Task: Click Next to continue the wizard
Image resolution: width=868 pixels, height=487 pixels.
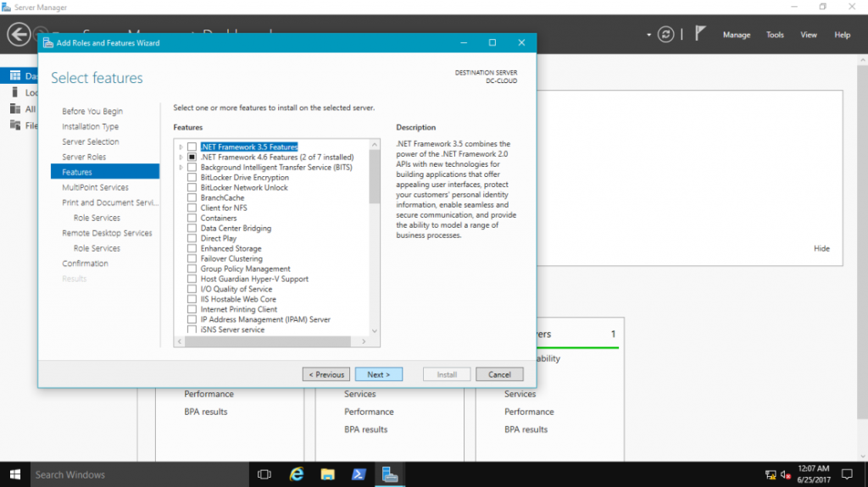Action: [x=379, y=374]
